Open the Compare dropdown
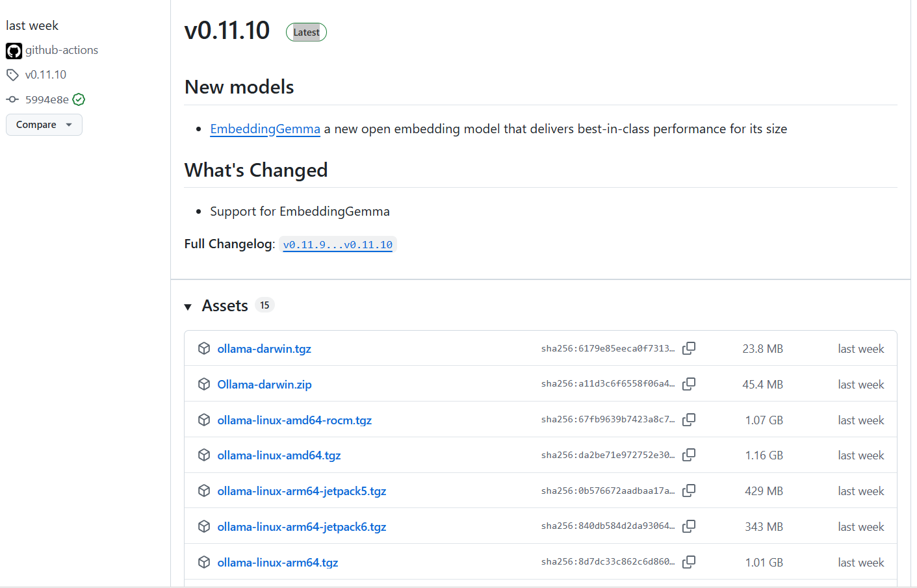Viewport: 917px width, 588px height. [x=44, y=125]
